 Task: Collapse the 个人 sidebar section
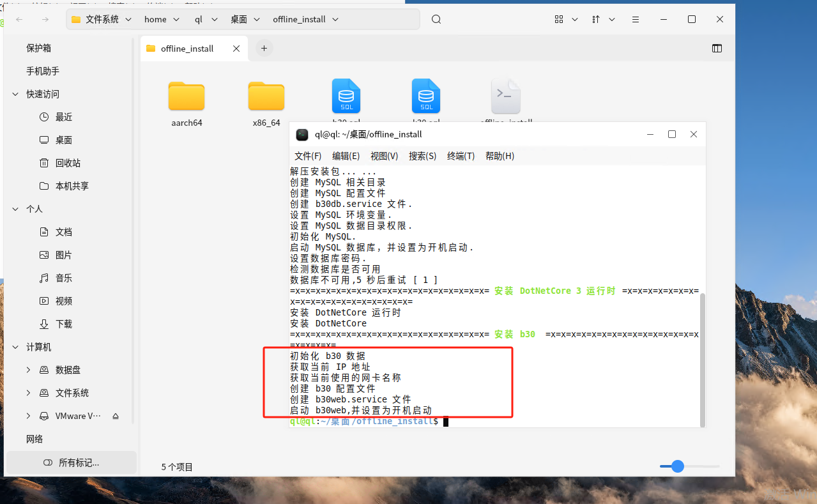point(15,209)
